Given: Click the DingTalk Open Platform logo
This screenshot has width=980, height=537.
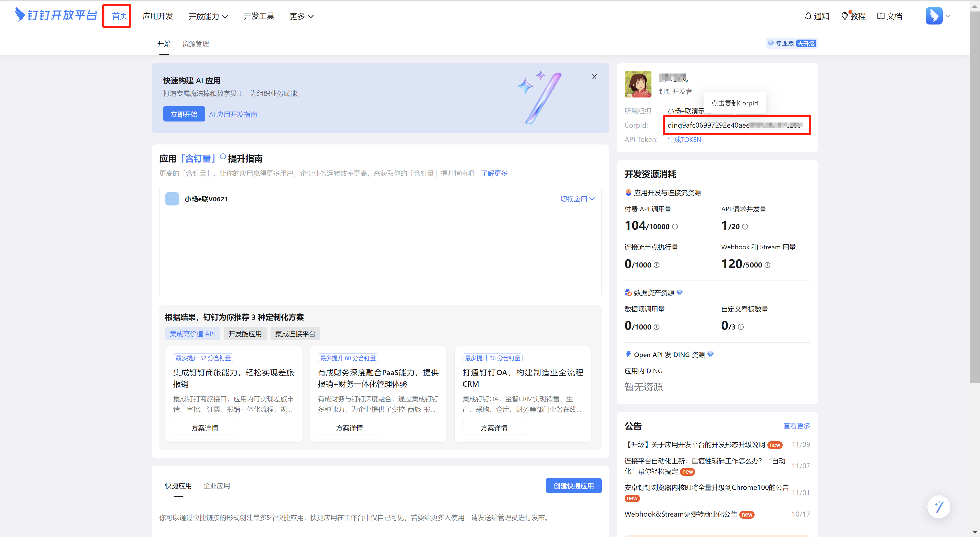Looking at the screenshot, I should pyautogui.click(x=56, y=15).
